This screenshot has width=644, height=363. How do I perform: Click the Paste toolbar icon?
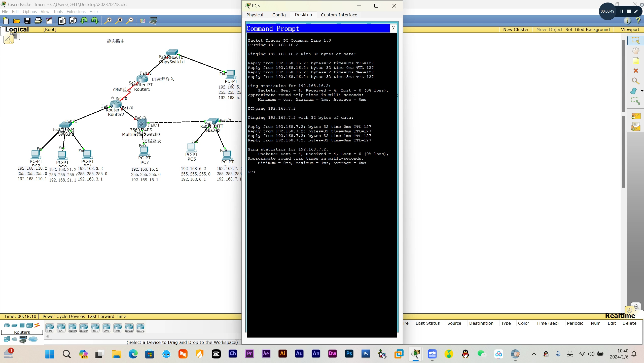(x=73, y=21)
